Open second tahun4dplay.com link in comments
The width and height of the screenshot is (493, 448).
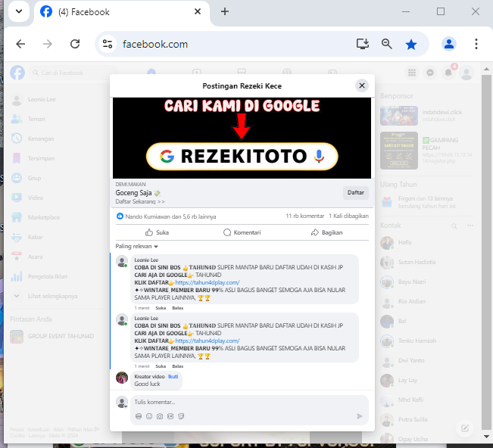coord(207,341)
